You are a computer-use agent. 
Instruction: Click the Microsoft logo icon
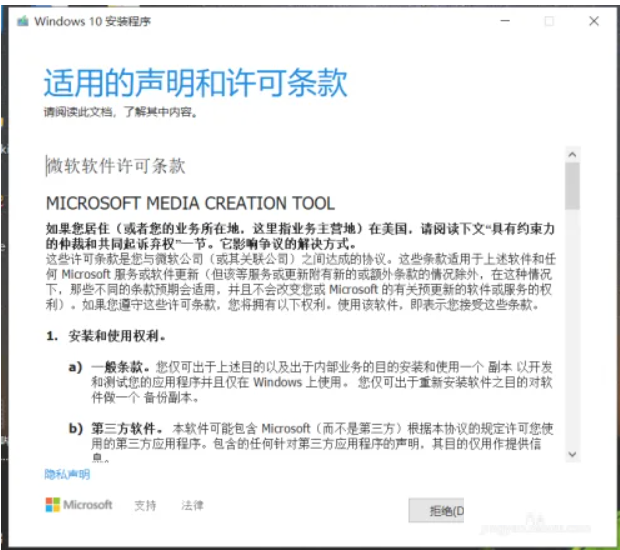pyautogui.click(x=53, y=505)
